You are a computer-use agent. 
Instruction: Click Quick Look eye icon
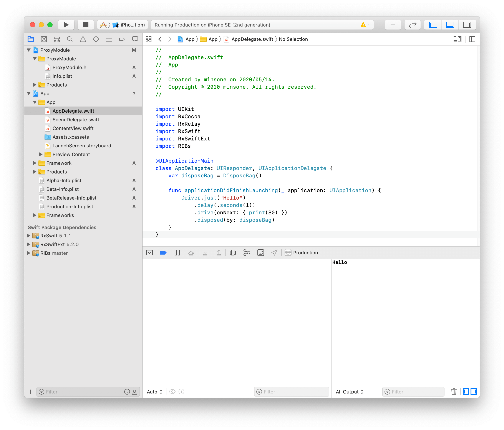(x=172, y=392)
